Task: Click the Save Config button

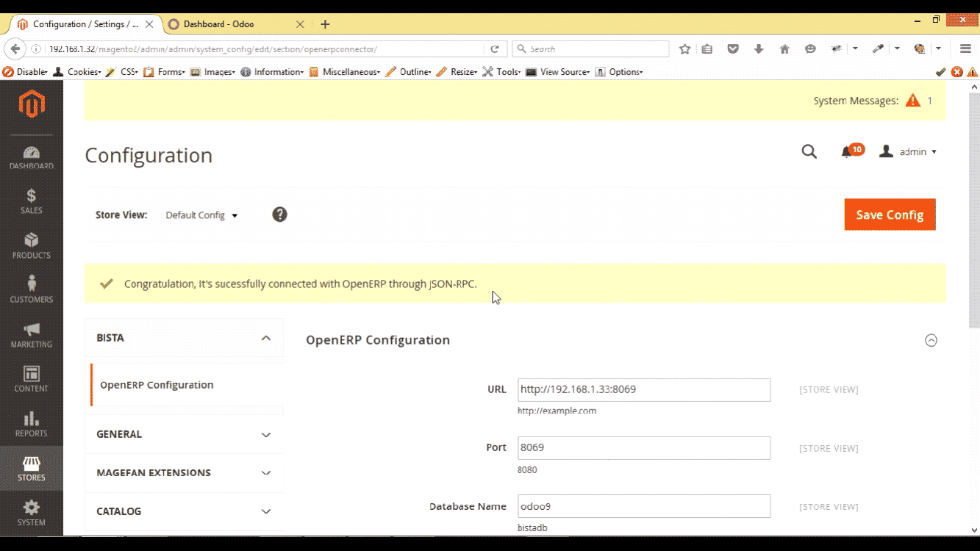Action: (x=890, y=215)
